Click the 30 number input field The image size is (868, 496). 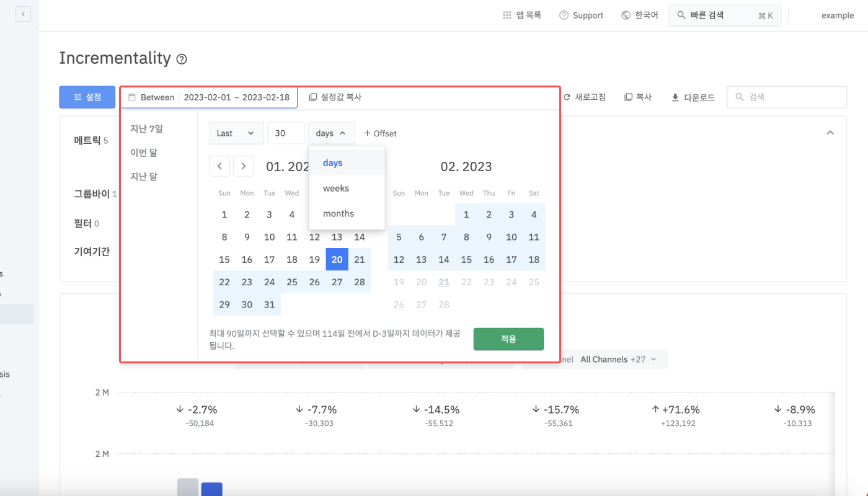[x=286, y=133]
